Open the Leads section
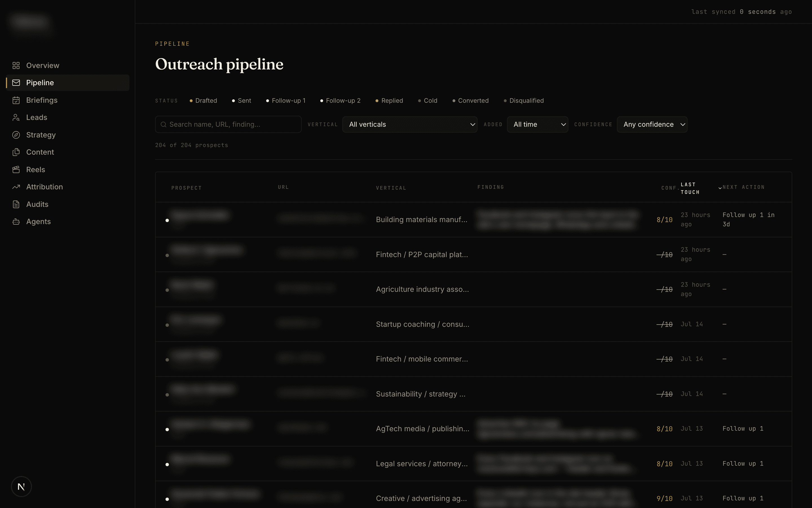The width and height of the screenshot is (812, 508). coord(67,117)
